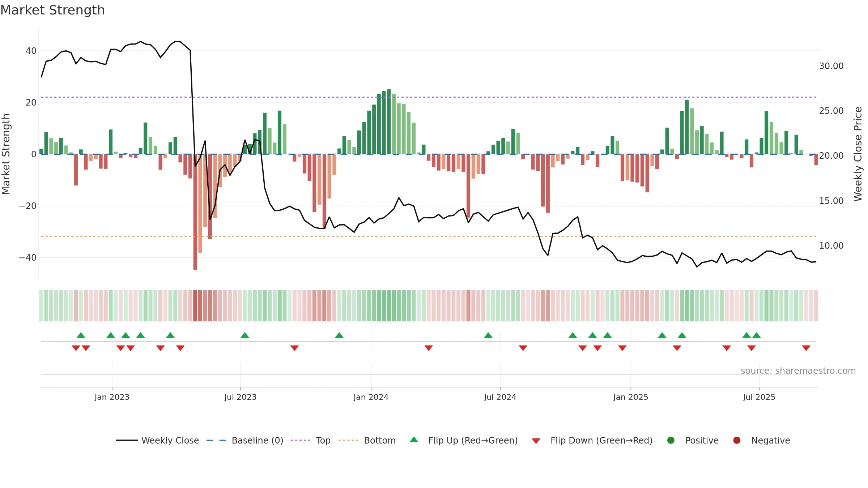Click the green flip-up marker right of Jul 2023
Viewport: 868px width, 488px height.
[x=245, y=335]
